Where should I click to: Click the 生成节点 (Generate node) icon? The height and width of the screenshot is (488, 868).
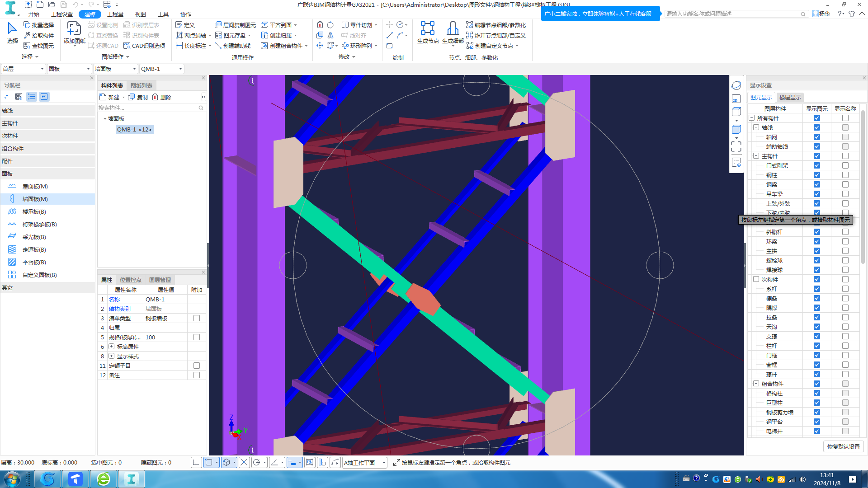428,33
